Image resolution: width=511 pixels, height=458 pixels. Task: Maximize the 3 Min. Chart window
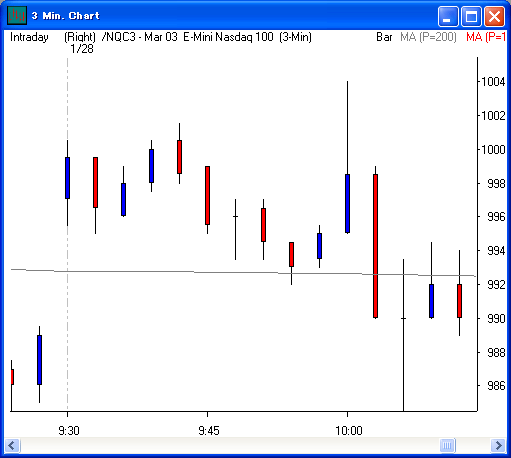pyautogui.click(x=471, y=16)
